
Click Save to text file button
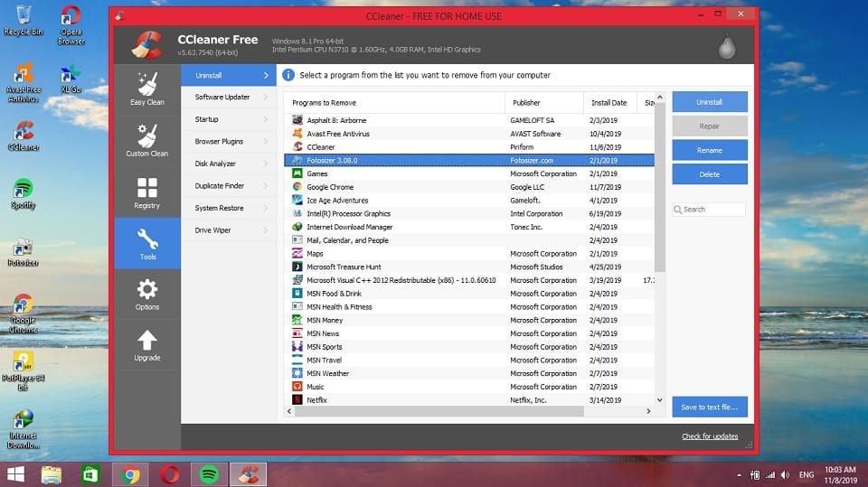[x=710, y=407]
